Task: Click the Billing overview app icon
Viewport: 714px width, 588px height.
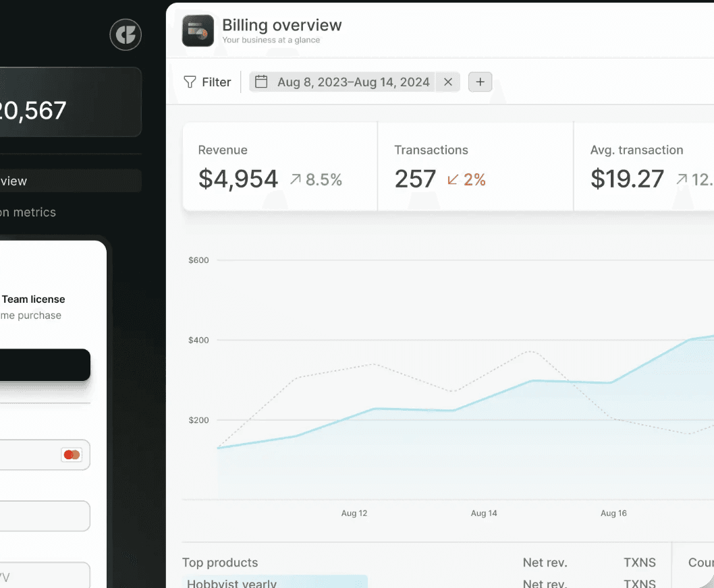Action: point(198,30)
